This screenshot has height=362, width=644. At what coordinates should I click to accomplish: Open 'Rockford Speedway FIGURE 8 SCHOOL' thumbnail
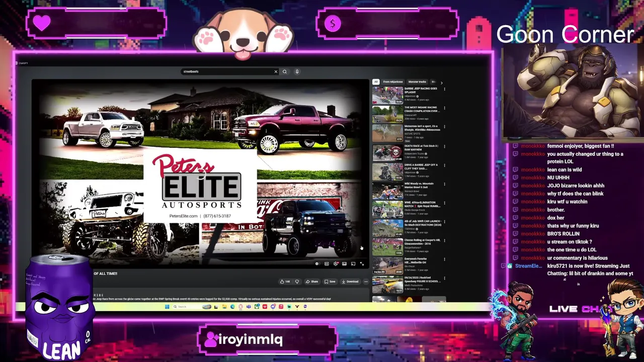(387, 285)
